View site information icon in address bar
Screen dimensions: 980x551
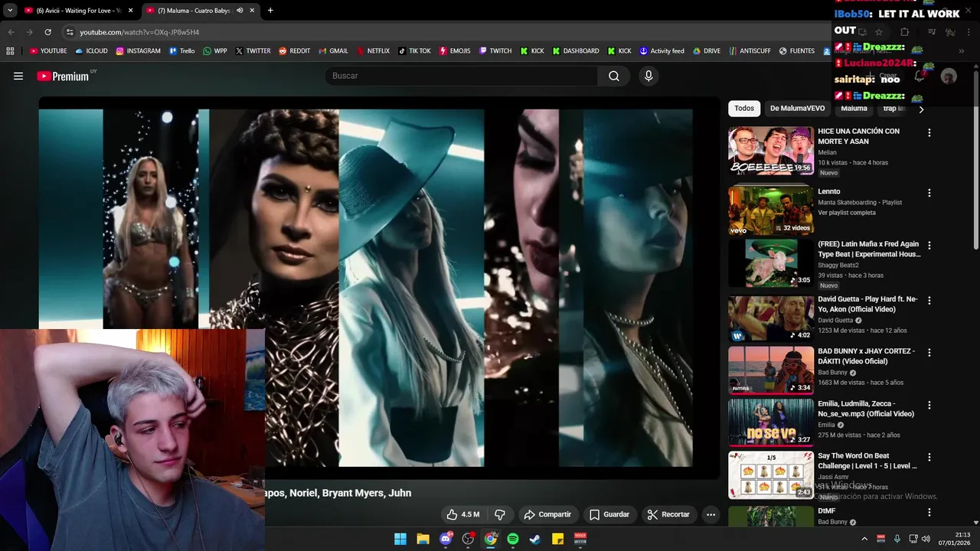click(x=69, y=32)
